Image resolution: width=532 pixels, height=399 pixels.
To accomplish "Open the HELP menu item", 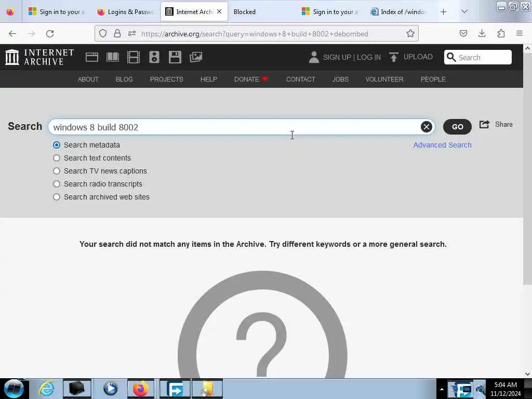I will click(209, 79).
